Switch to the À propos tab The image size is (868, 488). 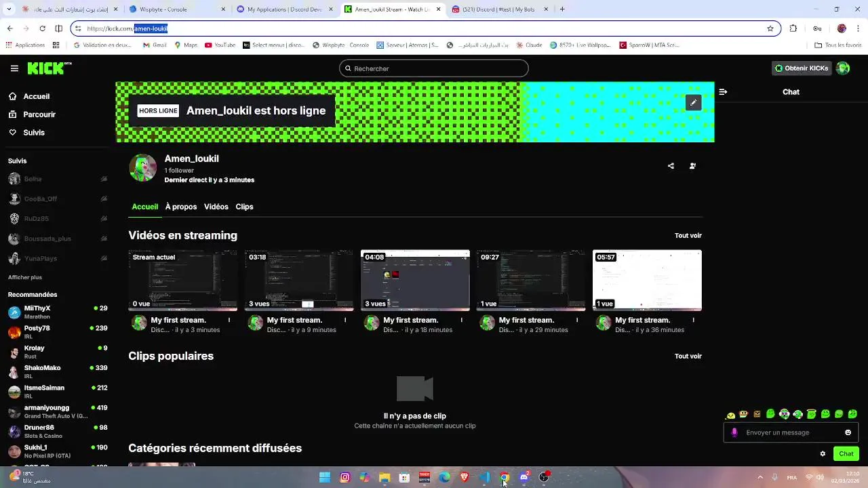[x=181, y=207]
